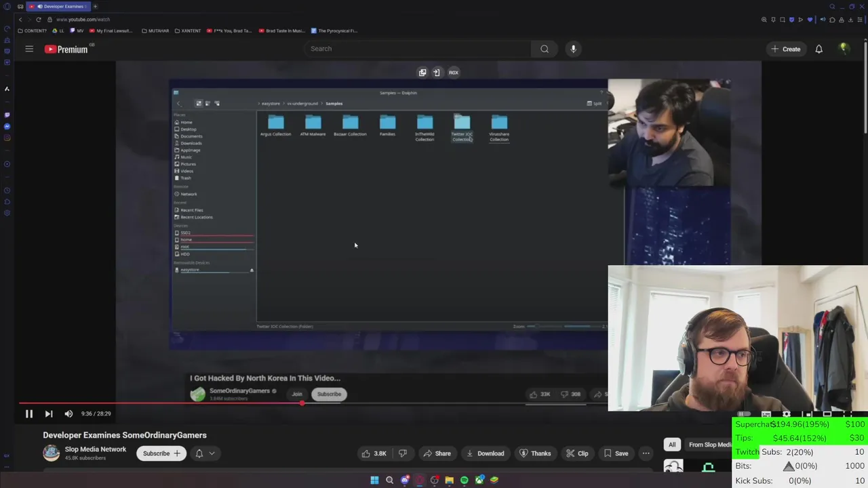Open the Create menu
This screenshot has height=488, width=868.
coord(785,49)
